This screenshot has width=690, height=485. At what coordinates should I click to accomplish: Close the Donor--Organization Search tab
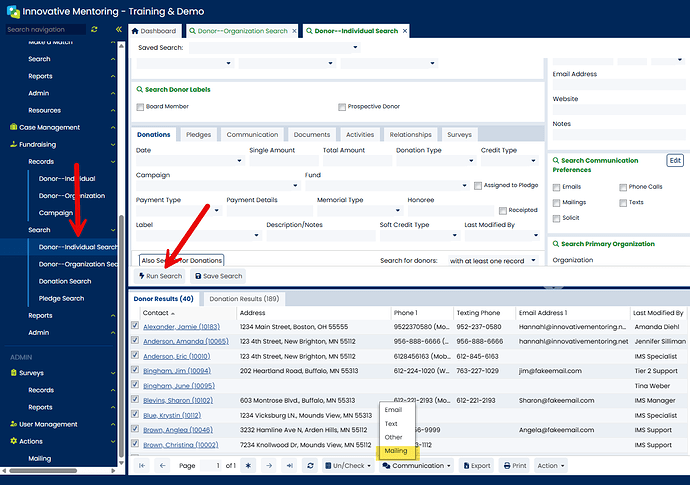coord(294,31)
